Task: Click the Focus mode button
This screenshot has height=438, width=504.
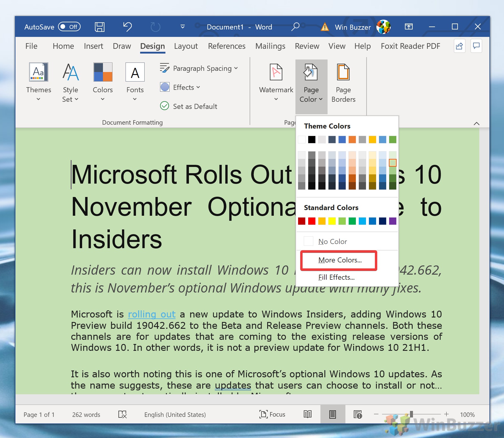Action: coord(272,414)
